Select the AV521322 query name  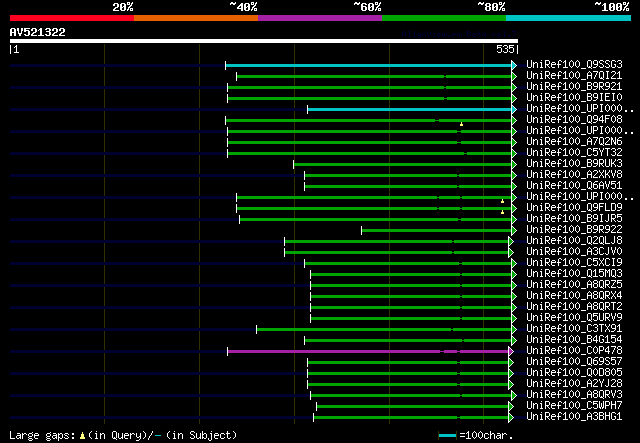point(38,32)
